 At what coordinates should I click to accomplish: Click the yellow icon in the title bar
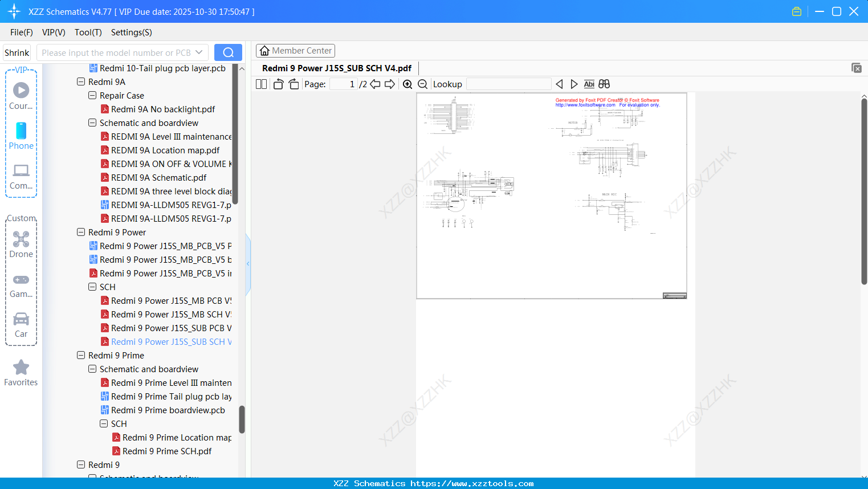coord(797,11)
